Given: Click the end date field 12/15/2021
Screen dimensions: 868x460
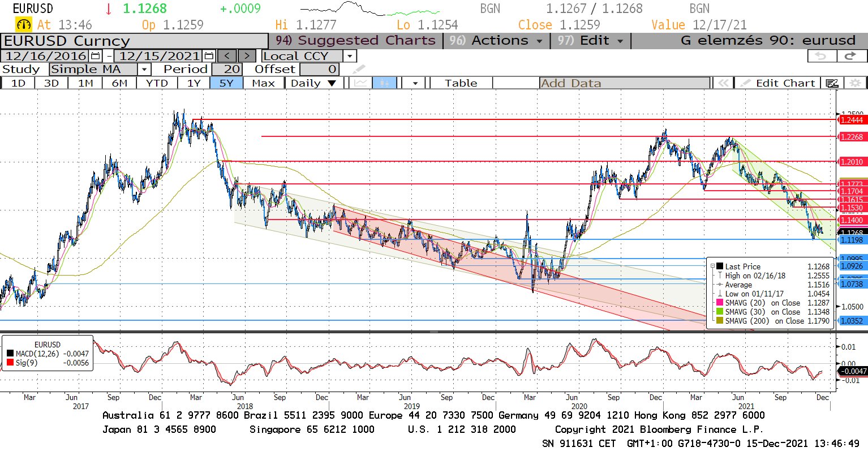Looking at the screenshot, I should 159,56.
